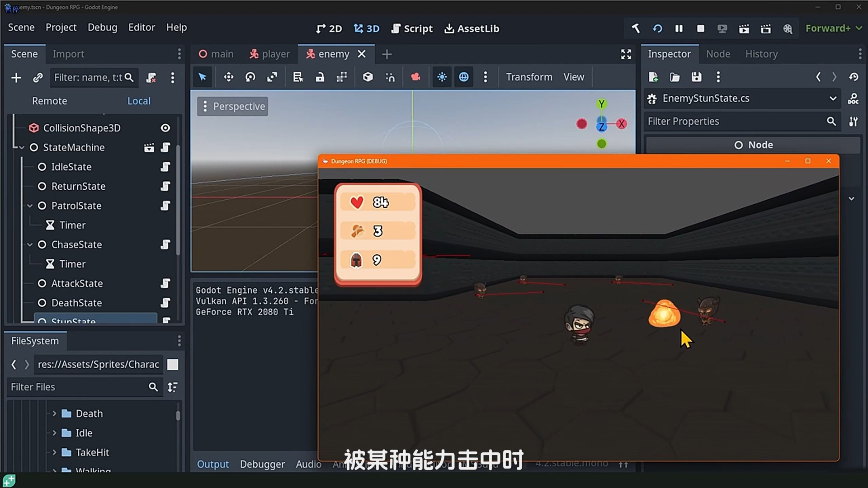This screenshot has width=868, height=488.
Task: Open the Debug menu
Action: coord(102,28)
